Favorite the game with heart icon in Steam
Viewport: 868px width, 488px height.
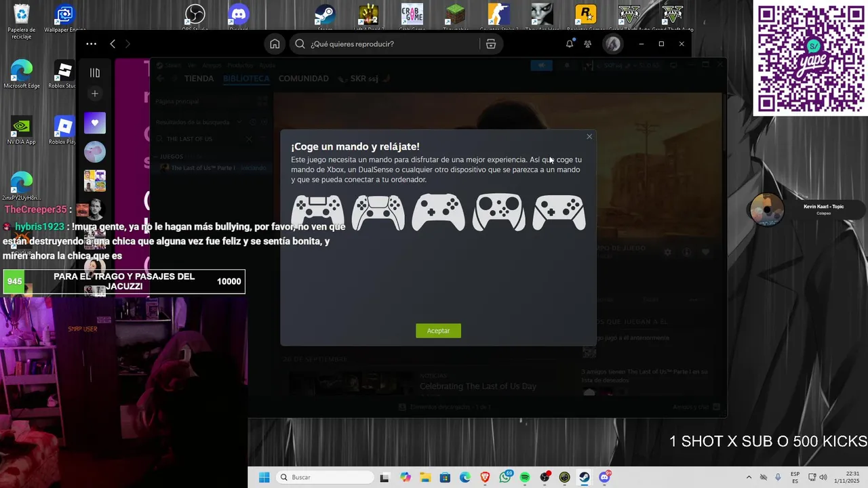click(x=705, y=252)
